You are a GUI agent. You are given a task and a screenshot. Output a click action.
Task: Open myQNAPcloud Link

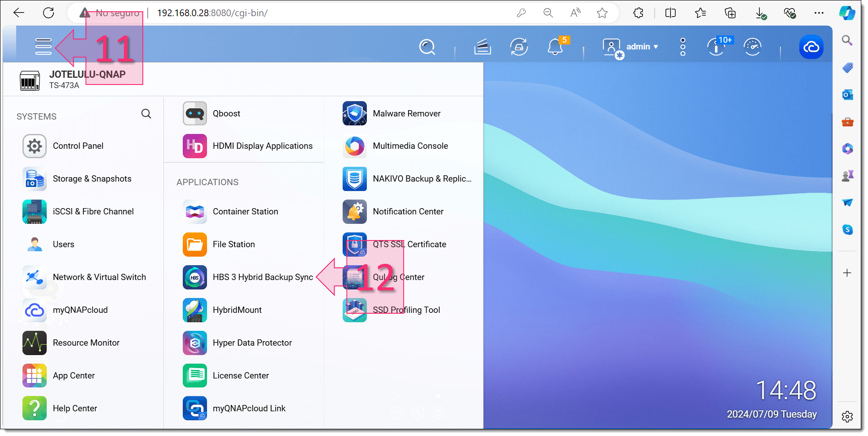[x=234, y=409]
